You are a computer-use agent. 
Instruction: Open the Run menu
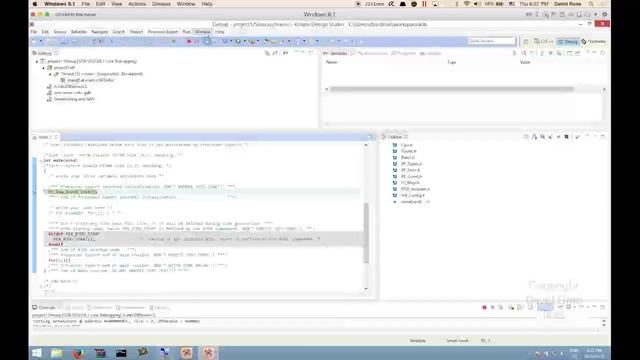[186, 32]
